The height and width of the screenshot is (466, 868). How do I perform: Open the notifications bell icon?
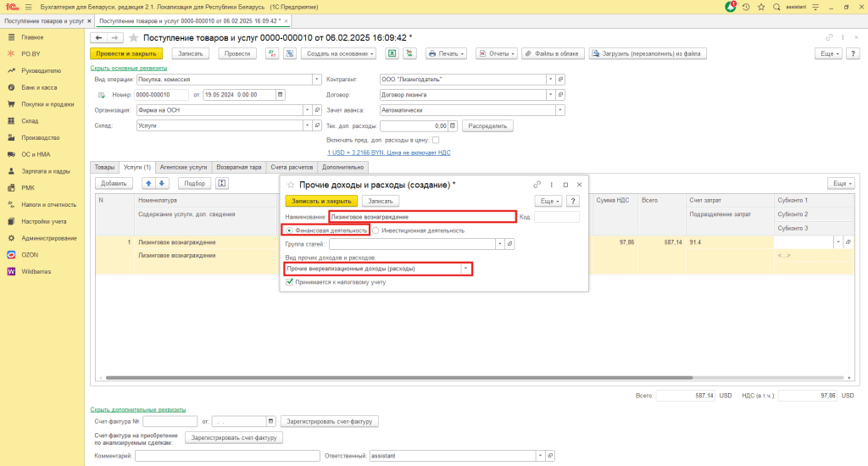730,7
